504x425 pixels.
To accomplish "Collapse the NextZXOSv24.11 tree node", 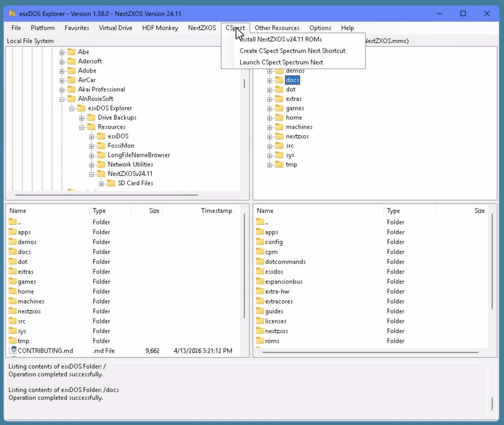I will click(92, 174).
